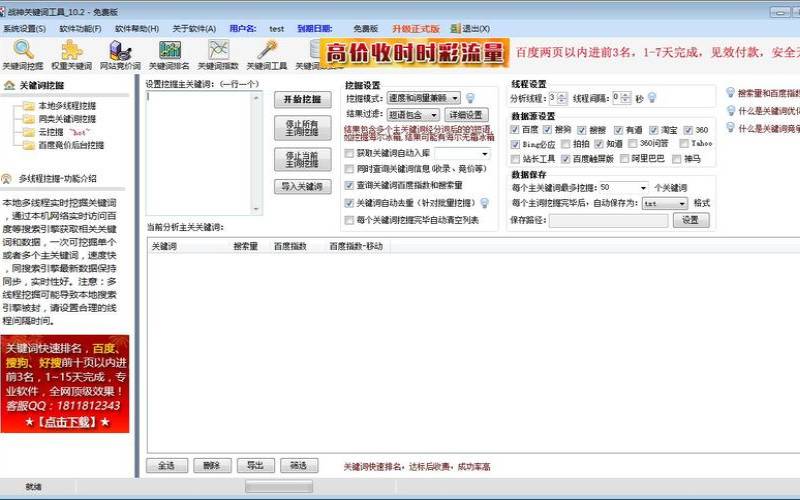Click the 筛选 button
Viewport: 800px width, 500px height.
point(298,465)
